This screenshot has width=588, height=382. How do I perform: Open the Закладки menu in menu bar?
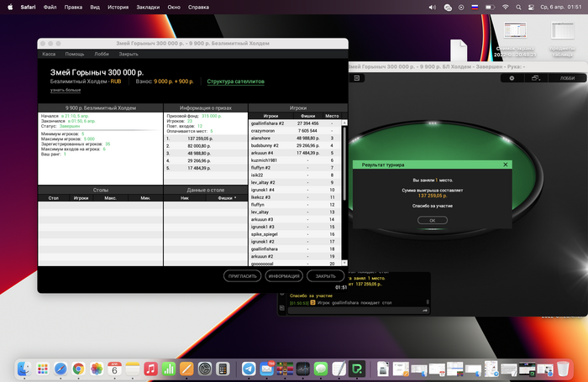coord(148,7)
